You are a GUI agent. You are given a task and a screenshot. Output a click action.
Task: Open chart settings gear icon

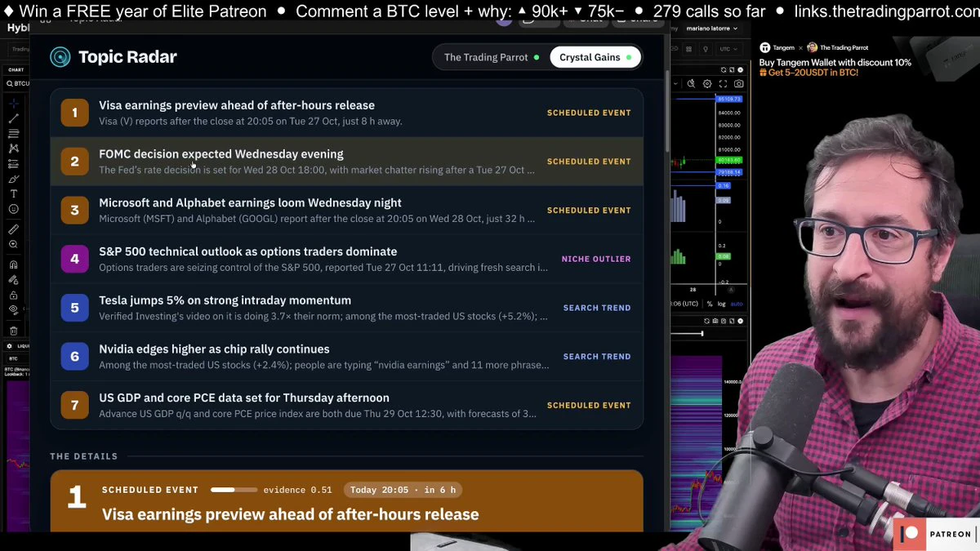pyautogui.click(x=708, y=83)
